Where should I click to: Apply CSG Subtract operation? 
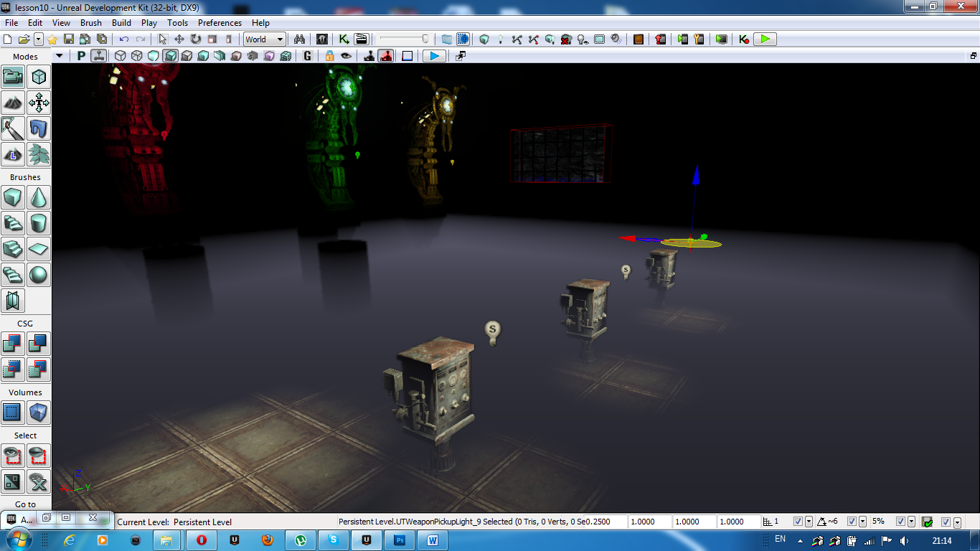tap(39, 344)
